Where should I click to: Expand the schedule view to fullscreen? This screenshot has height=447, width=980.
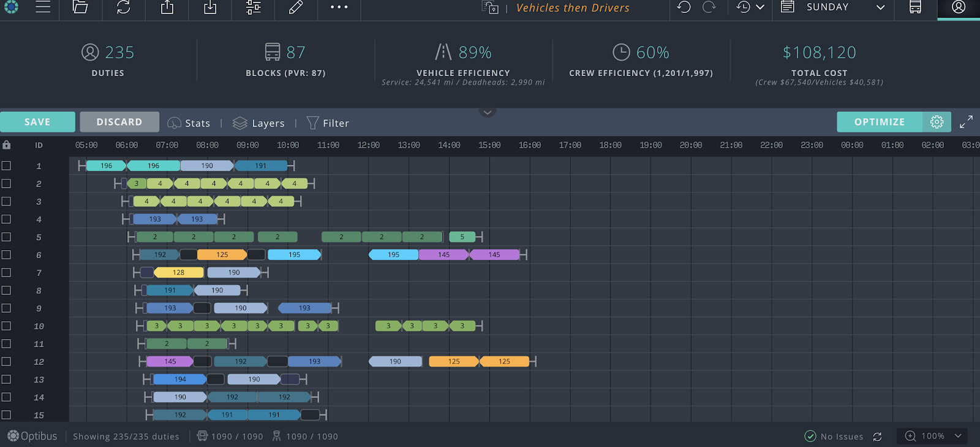click(966, 122)
